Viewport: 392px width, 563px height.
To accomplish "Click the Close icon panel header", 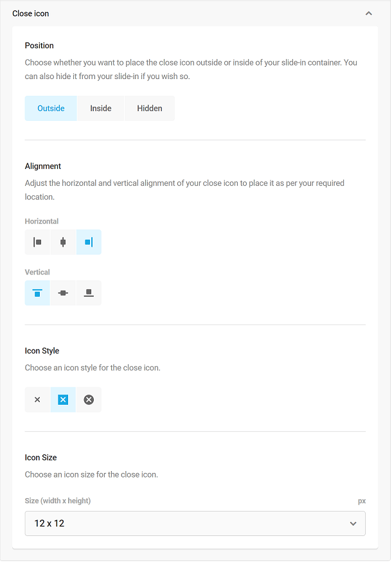I will point(30,13).
